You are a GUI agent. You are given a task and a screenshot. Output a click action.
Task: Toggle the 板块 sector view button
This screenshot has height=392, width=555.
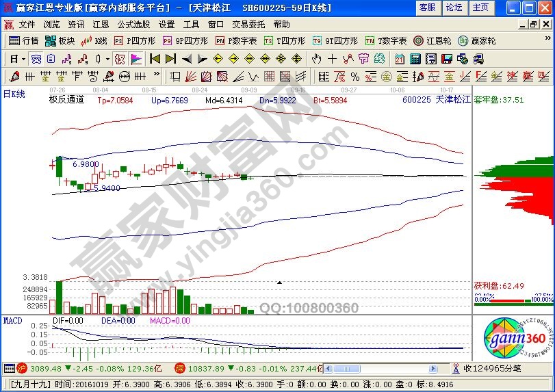click(x=60, y=41)
